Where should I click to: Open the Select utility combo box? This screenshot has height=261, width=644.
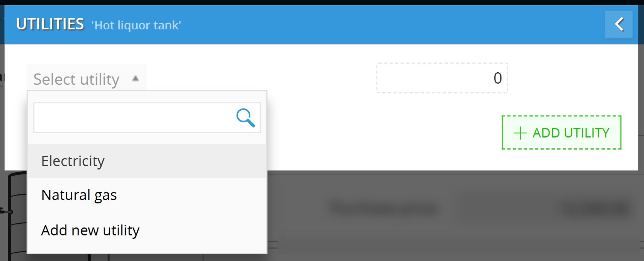click(x=87, y=79)
